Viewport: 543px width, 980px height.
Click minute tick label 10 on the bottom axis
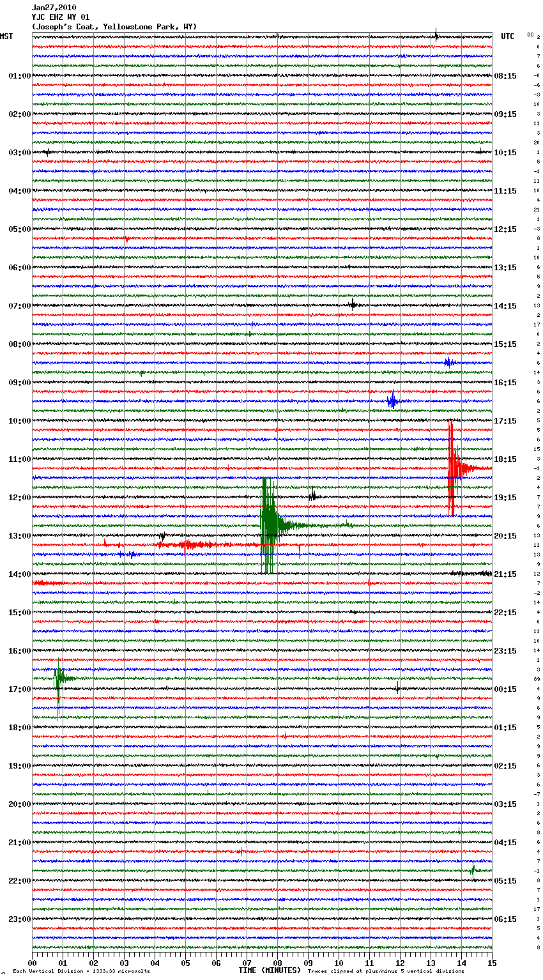click(339, 963)
